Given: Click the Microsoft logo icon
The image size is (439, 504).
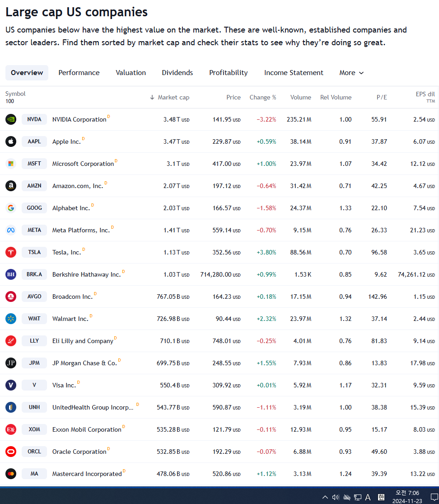Looking at the screenshot, I should coord(11,164).
